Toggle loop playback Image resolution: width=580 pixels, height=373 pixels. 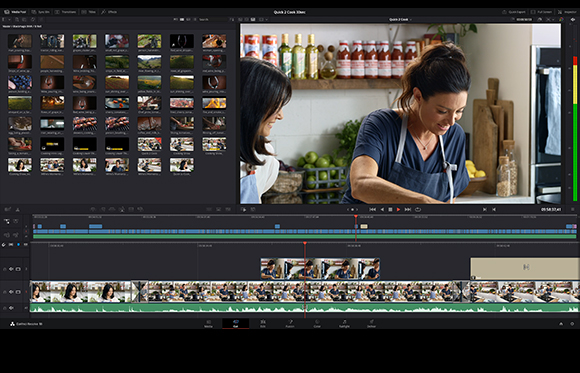(418, 209)
